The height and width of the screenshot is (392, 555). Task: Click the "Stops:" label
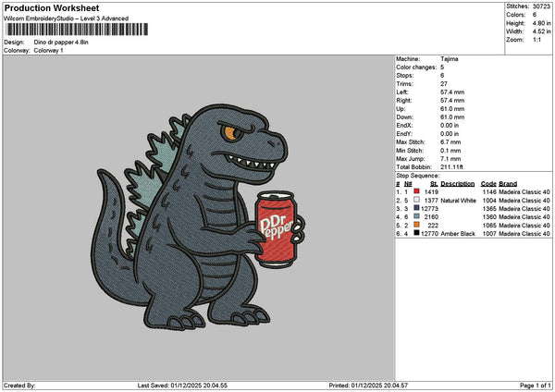(x=405, y=76)
